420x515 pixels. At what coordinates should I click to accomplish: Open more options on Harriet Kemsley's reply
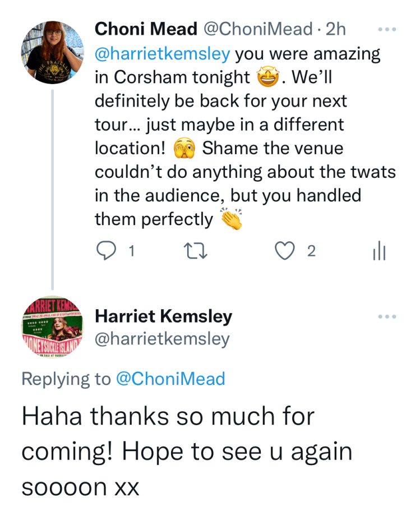point(387,316)
